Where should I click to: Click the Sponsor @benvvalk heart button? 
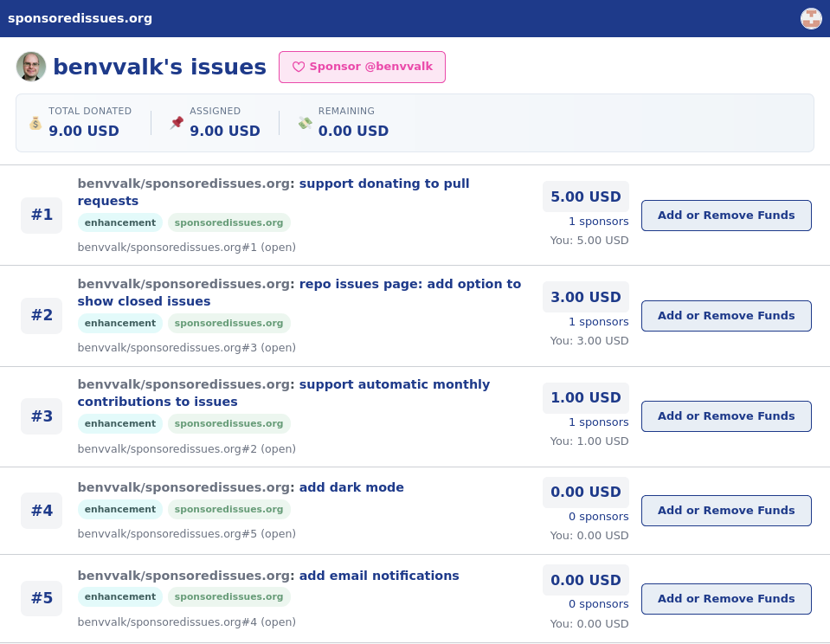coord(362,67)
